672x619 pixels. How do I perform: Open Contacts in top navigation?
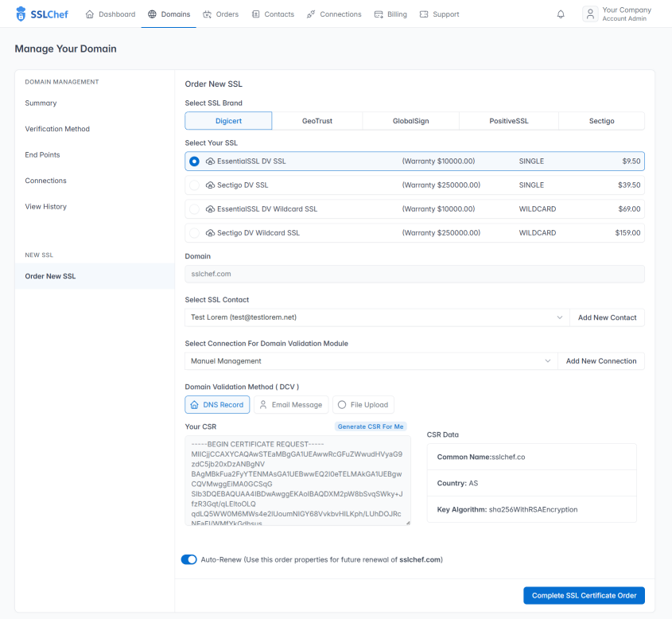pos(273,14)
